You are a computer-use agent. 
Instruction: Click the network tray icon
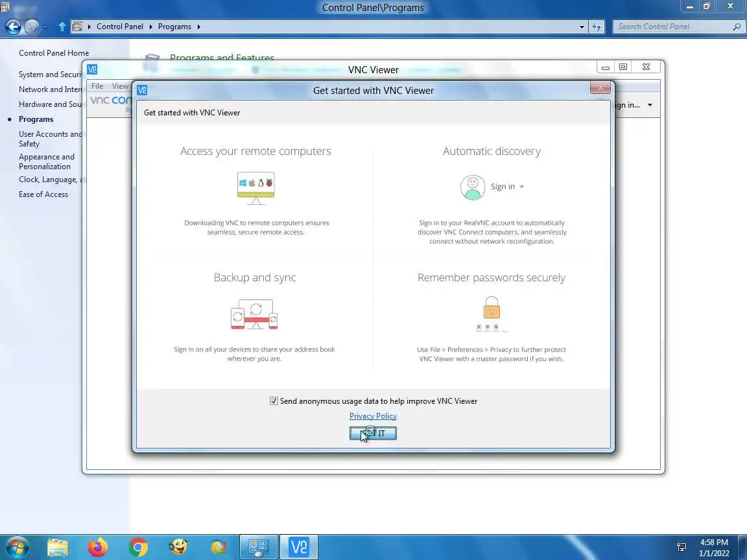[682, 547]
